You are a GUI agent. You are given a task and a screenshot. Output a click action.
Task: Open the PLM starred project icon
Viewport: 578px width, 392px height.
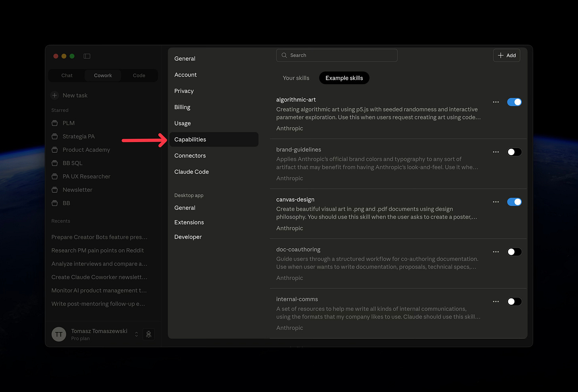pos(55,123)
